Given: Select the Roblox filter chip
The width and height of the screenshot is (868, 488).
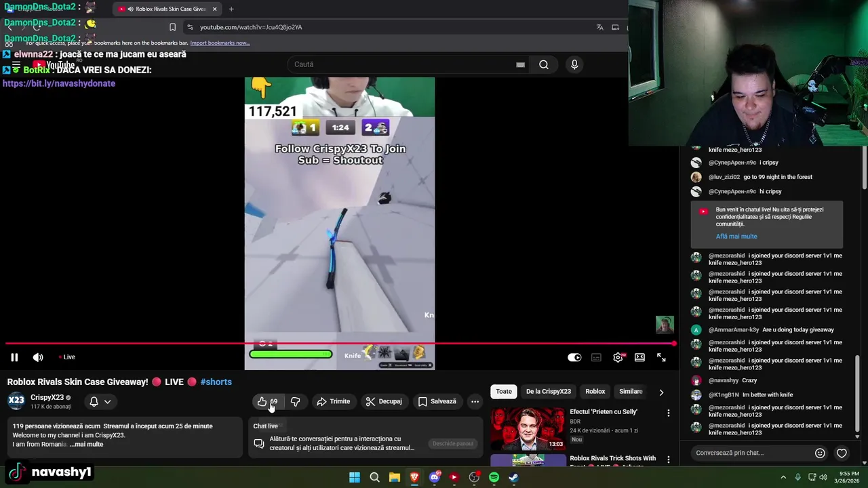Looking at the screenshot, I should pyautogui.click(x=595, y=391).
